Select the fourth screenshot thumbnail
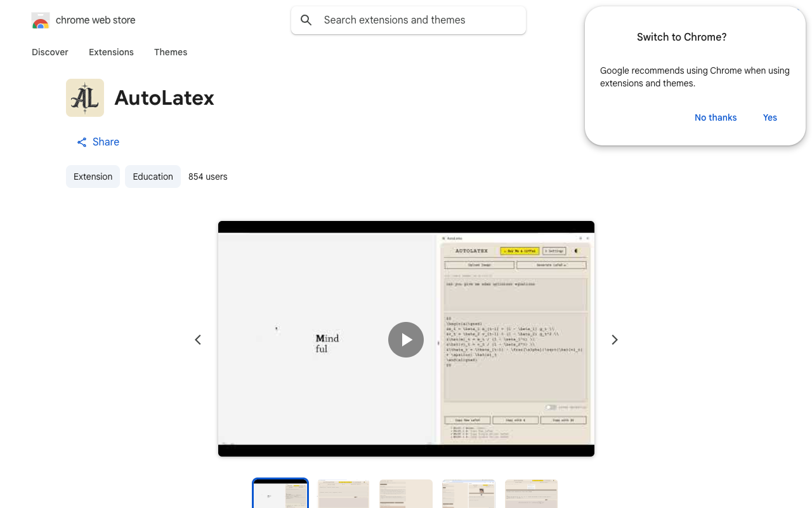Image resolution: width=812 pixels, height=508 pixels. 469,493
